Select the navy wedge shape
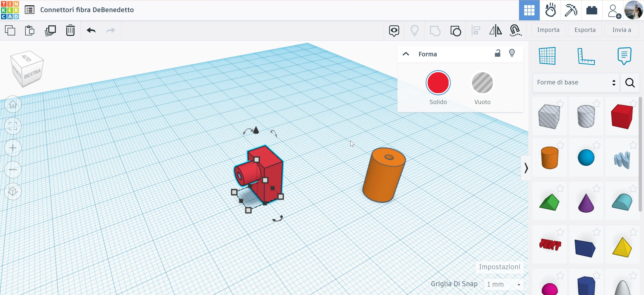This screenshot has height=295, width=644. (x=585, y=248)
